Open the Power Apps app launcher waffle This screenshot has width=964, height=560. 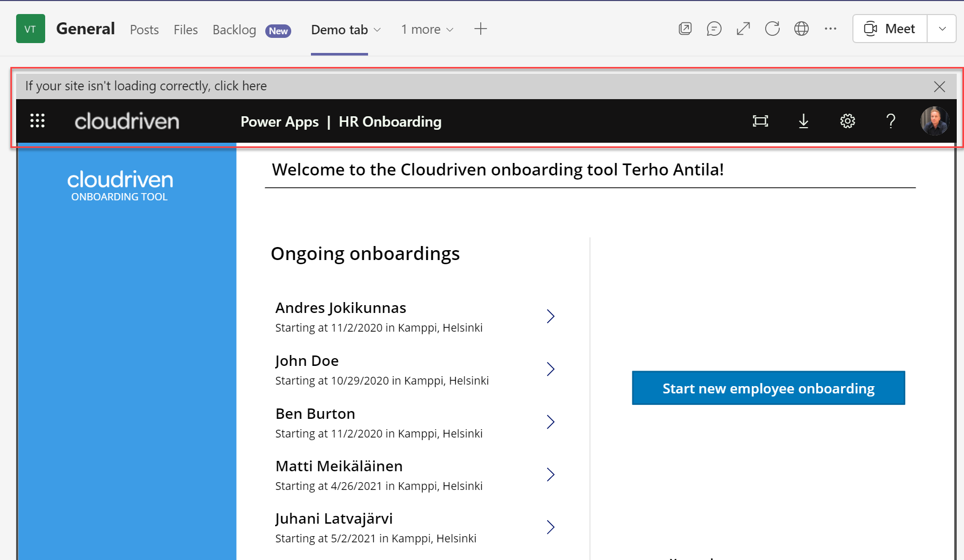pyautogui.click(x=37, y=121)
